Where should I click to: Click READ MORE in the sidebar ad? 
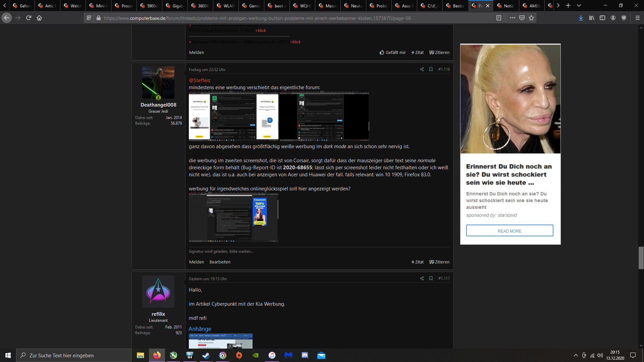[x=509, y=231]
